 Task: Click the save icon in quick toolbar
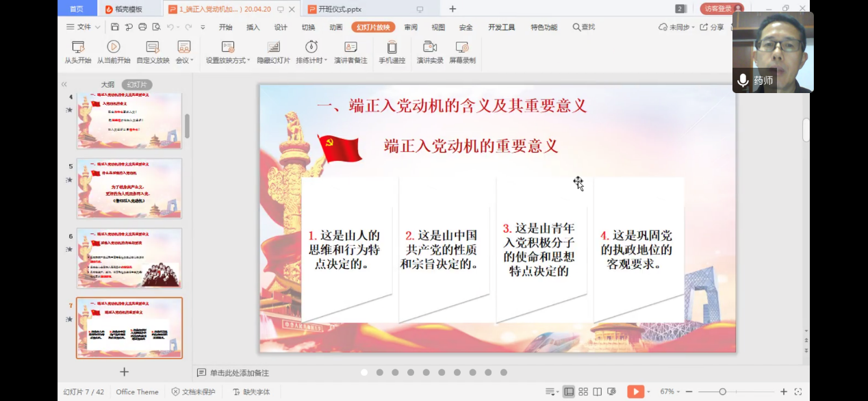[x=115, y=27]
